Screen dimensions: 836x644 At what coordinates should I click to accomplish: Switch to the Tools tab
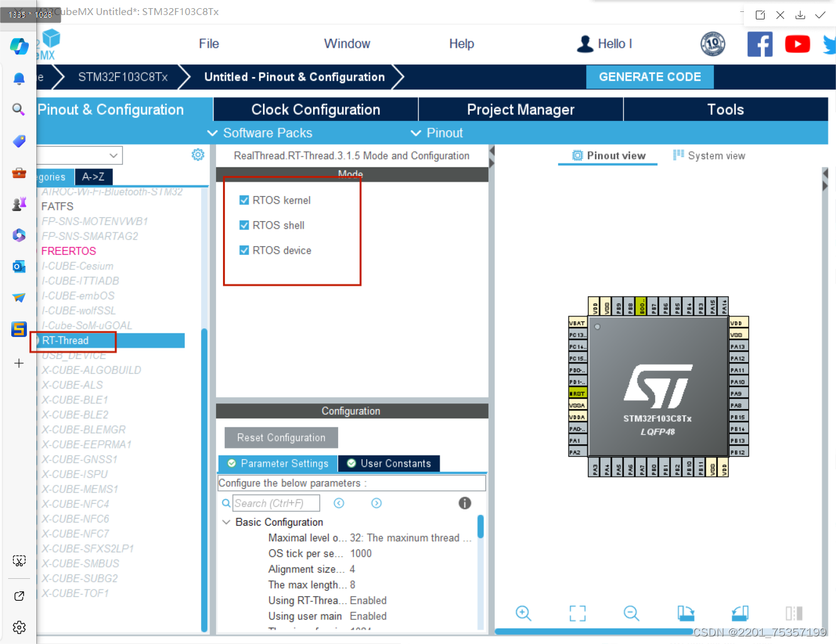click(x=726, y=110)
